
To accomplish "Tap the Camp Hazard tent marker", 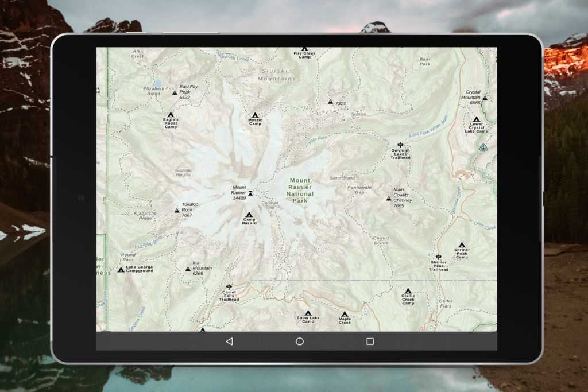I will [x=250, y=215].
